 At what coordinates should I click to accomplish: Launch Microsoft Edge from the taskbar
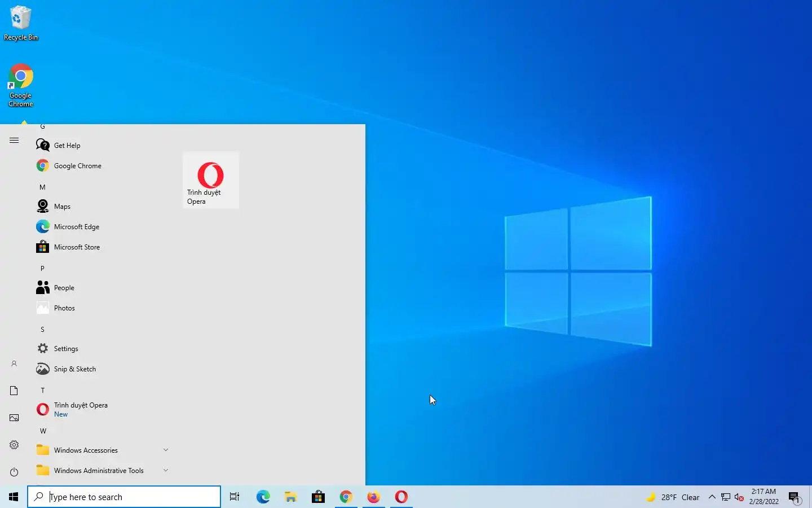(x=263, y=497)
